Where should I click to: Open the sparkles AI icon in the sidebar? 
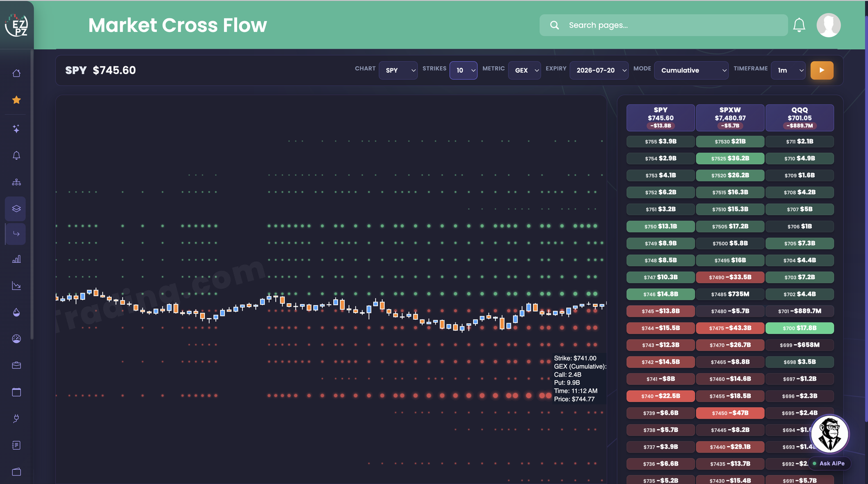16,129
